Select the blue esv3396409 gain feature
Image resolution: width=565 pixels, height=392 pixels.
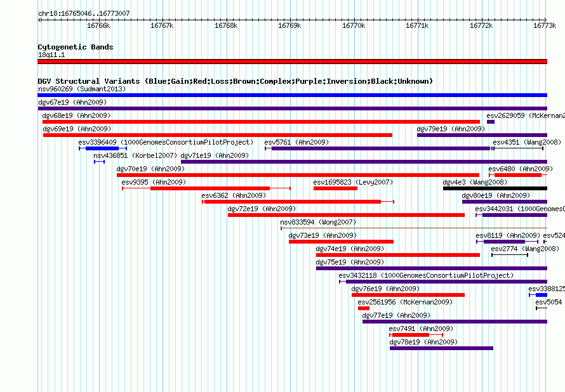103,148
